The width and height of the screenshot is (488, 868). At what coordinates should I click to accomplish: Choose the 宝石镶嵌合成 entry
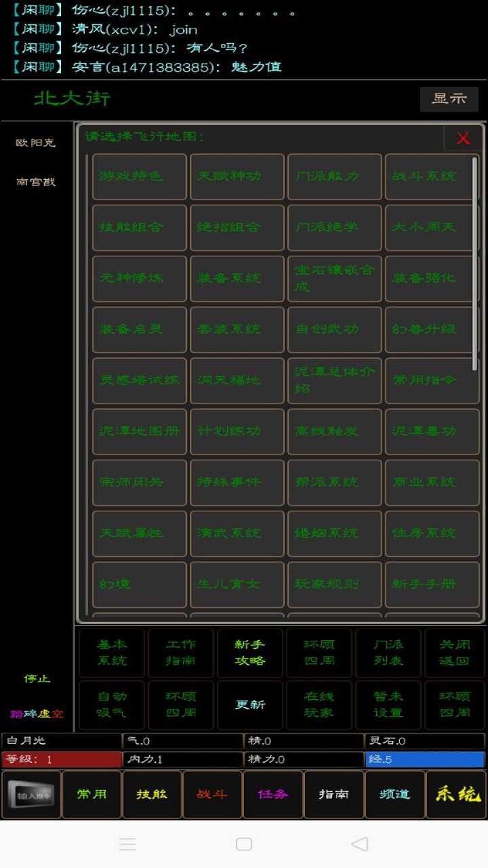click(334, 278)
